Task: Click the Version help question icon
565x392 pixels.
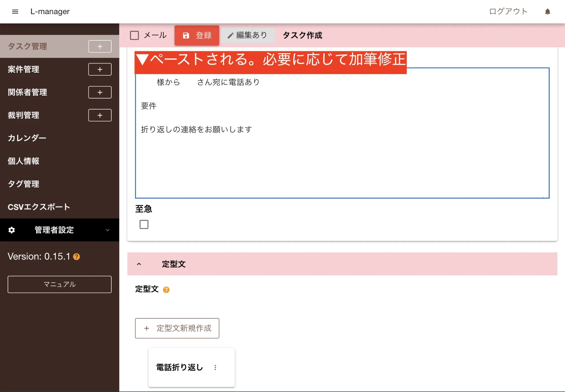Action: [x=77, y=257]
